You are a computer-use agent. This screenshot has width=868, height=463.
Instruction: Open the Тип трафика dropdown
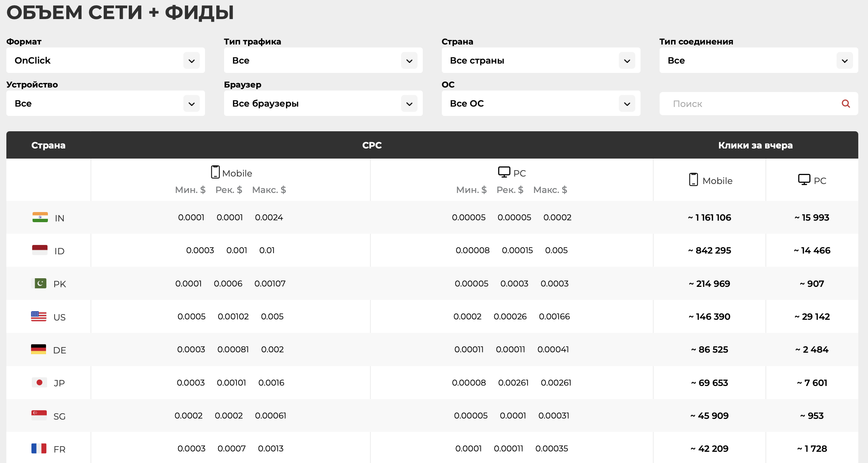[323, 60]
